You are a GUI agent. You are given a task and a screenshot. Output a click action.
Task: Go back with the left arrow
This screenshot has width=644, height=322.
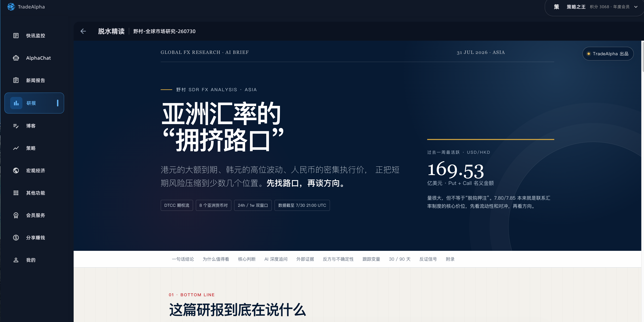(x=83, y=31)
